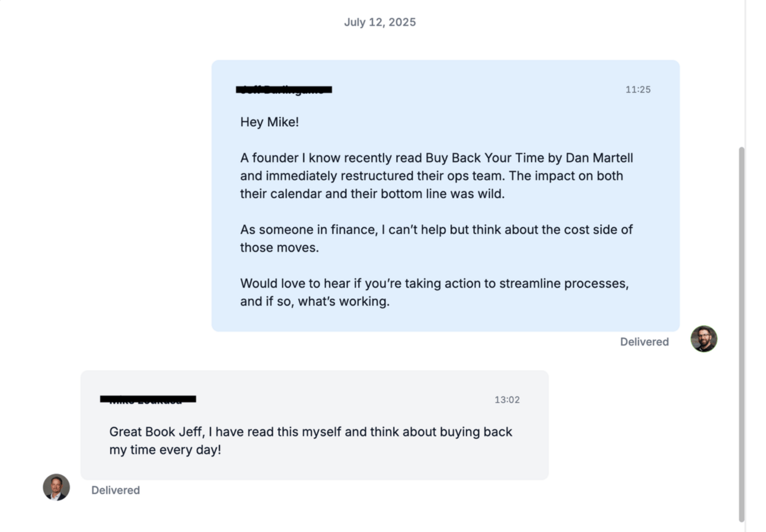Click the "Dan Martell" author name text
Image resolution: width=766 pixels, height=532 pixels.
click(x=599, y=158)
